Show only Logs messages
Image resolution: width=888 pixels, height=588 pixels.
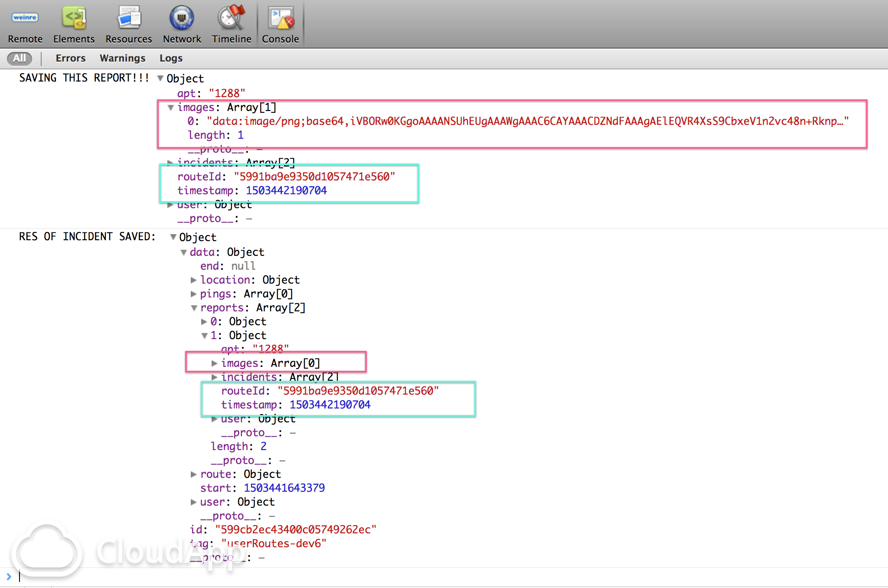[x=171, y=58]
